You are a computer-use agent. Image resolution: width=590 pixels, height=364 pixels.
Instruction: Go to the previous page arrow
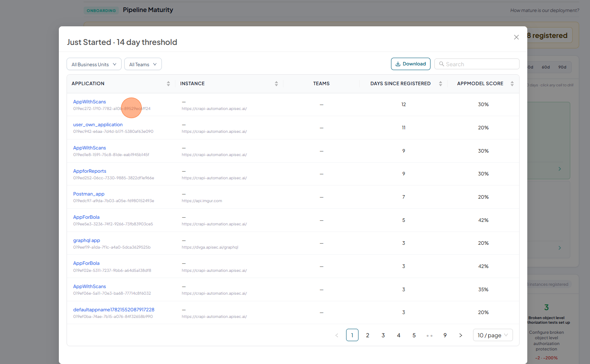click(x=337, y=335)
